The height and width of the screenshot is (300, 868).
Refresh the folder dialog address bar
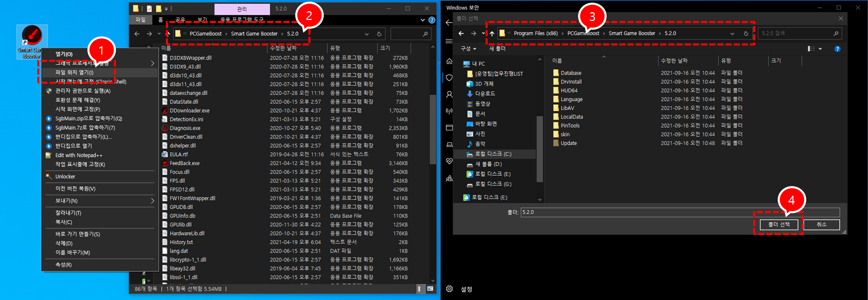tap(746, 33)
